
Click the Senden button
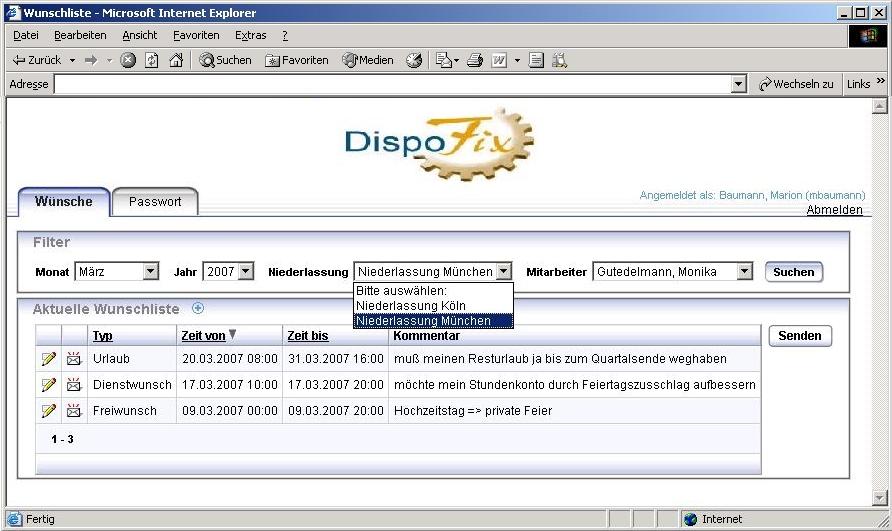point(800,336)
